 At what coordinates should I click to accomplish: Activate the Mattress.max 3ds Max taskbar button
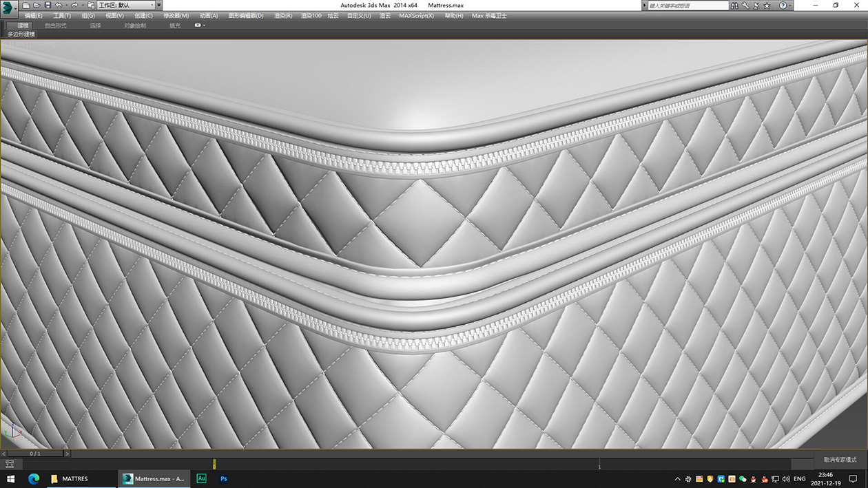pos(154,478)
